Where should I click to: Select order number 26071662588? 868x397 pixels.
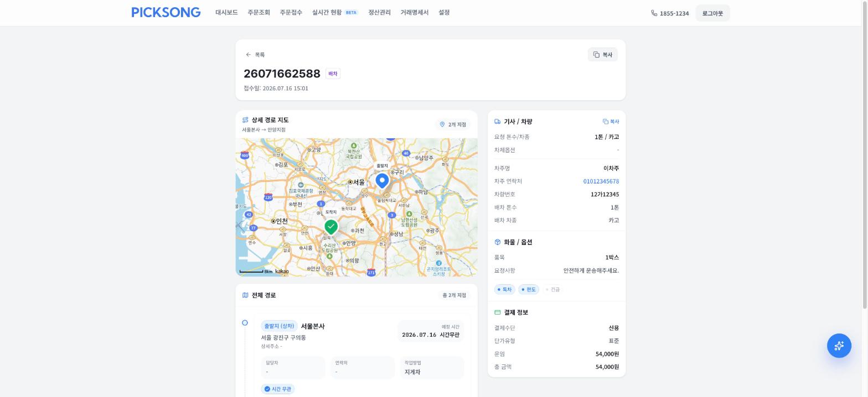[282, 74]
